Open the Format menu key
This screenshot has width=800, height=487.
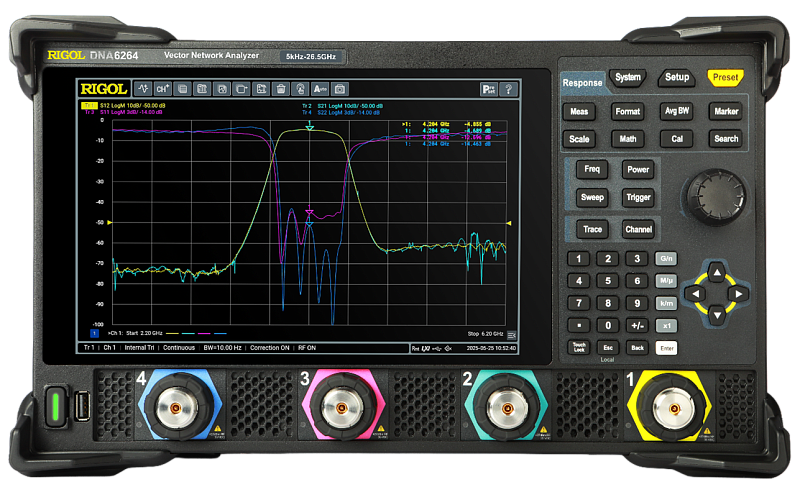click(x=627, y=112)
